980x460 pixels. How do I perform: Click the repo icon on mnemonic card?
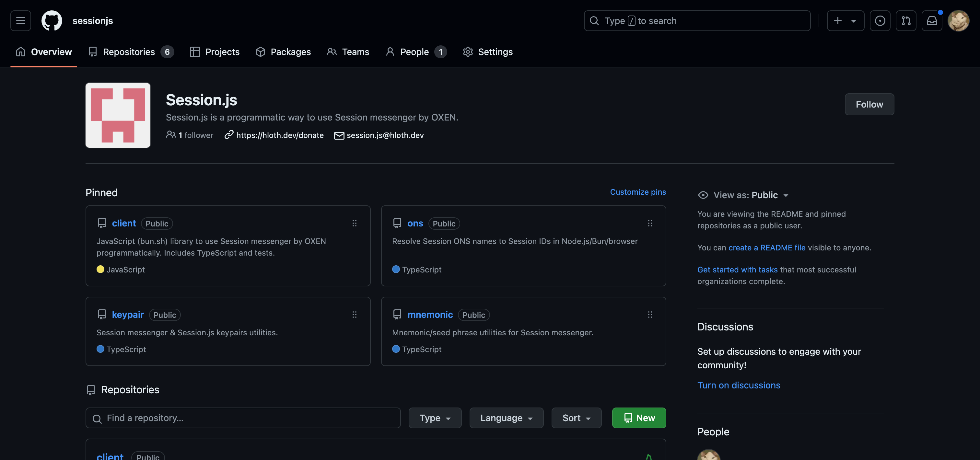397,315
